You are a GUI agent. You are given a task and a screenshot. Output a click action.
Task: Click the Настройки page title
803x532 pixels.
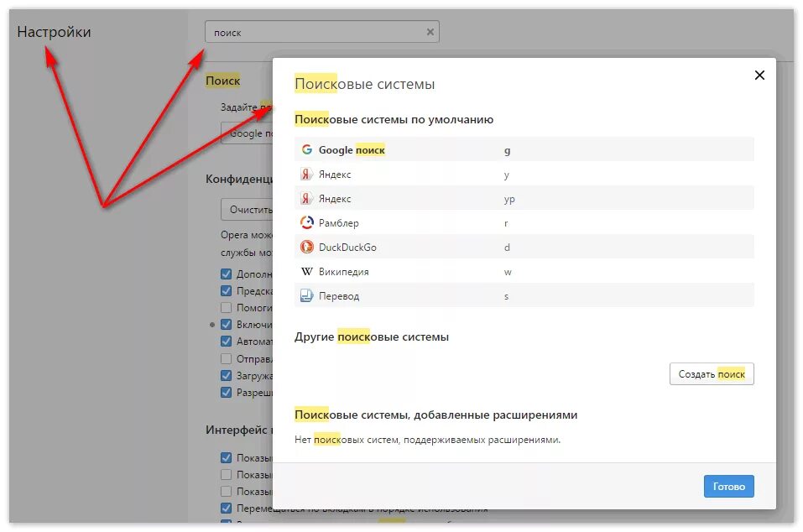click(x=54, y=32)
